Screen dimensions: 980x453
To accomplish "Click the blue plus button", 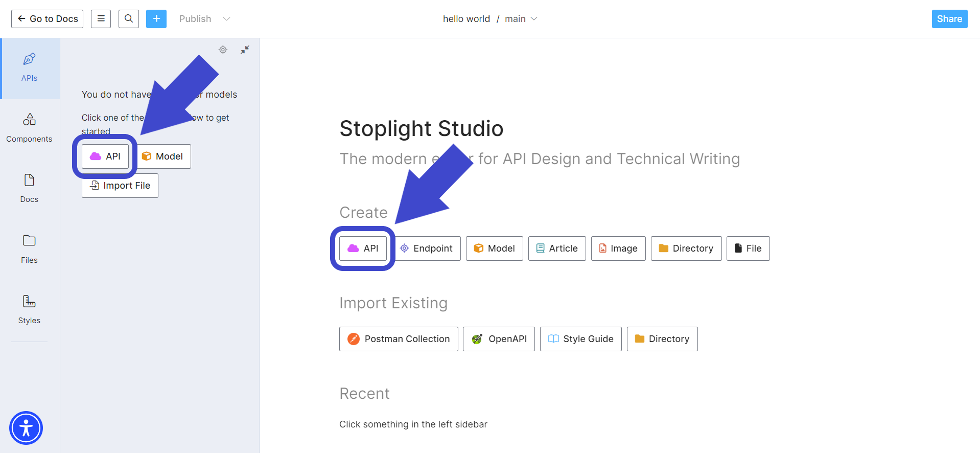I will click(156, 19).
